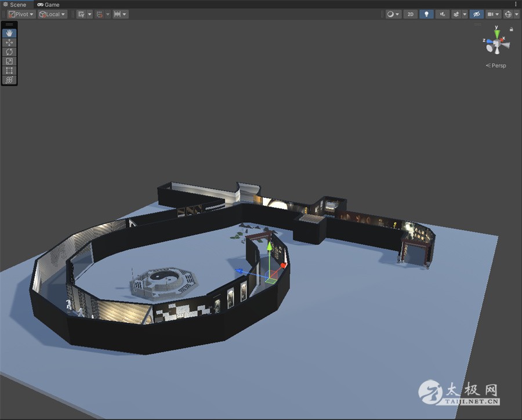Image resolution: width=522 pixels, height=420 pixels.
Task: Toggle scene lighting with lightbulb button
Action: point(426,14)
